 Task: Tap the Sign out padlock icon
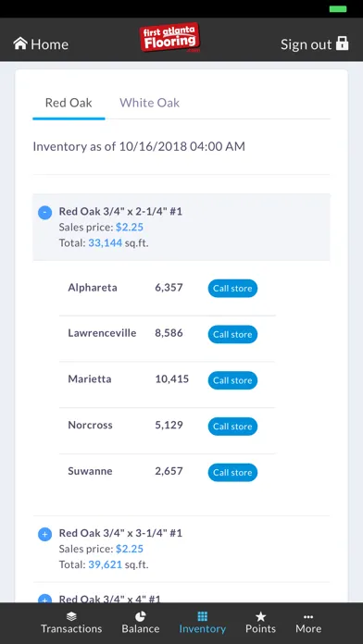click(x=342, y=43)
